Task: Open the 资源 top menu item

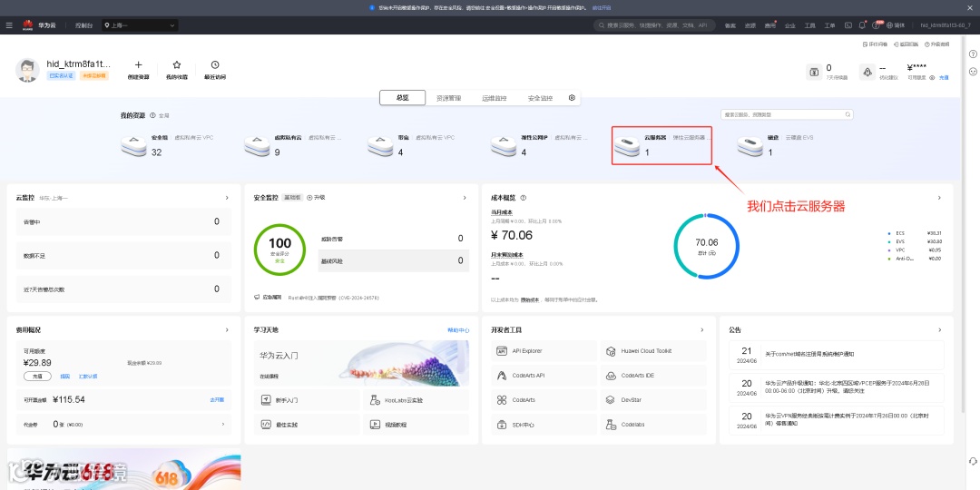Action: pyautogui.click(x=750, y=25)
